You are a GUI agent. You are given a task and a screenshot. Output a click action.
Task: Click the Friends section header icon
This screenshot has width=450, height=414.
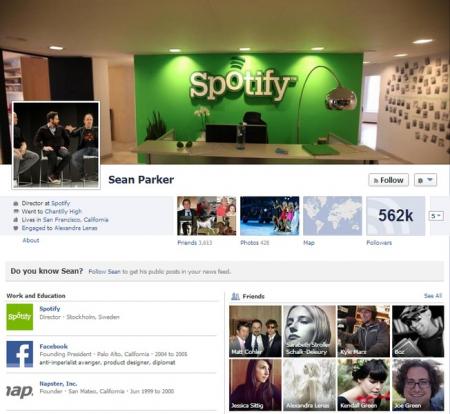[x=235, y=296]
